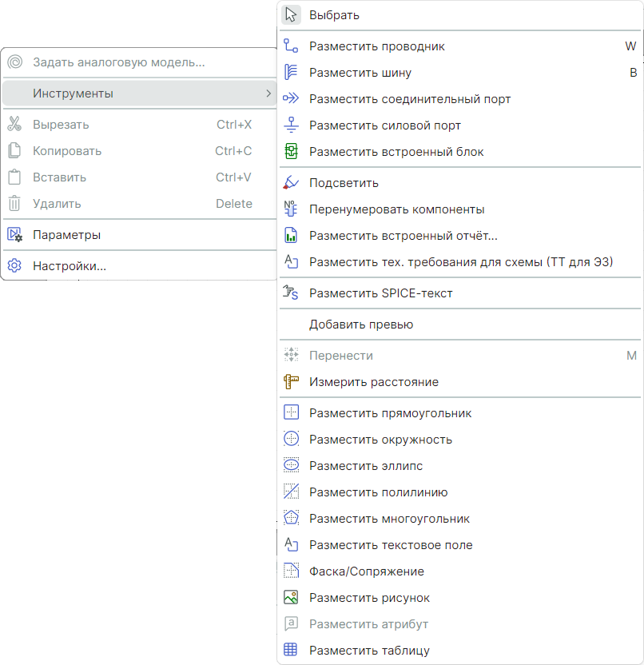Click the measure distance ruler icon
The height and width of the screenshot is (665, 644).
tap(291, 382)
